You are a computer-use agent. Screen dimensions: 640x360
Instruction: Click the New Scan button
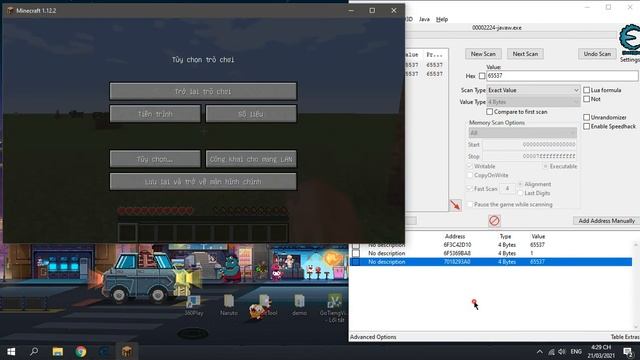[483, 54]
